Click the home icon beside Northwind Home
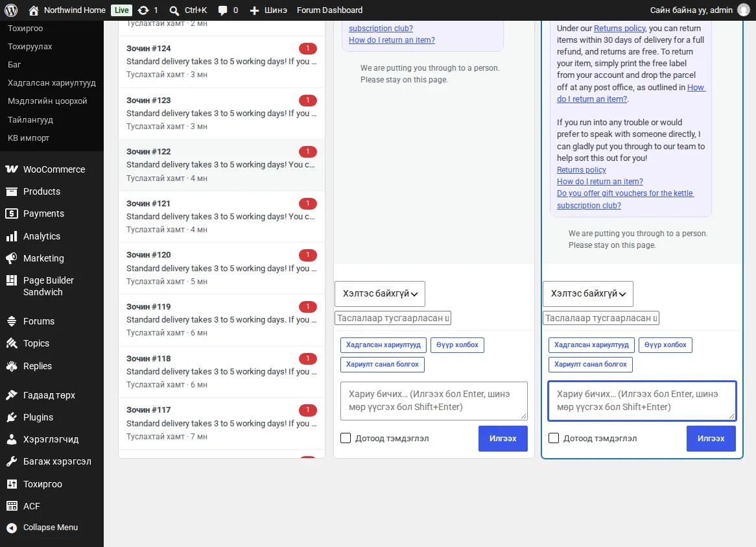 tap(33, 10)
